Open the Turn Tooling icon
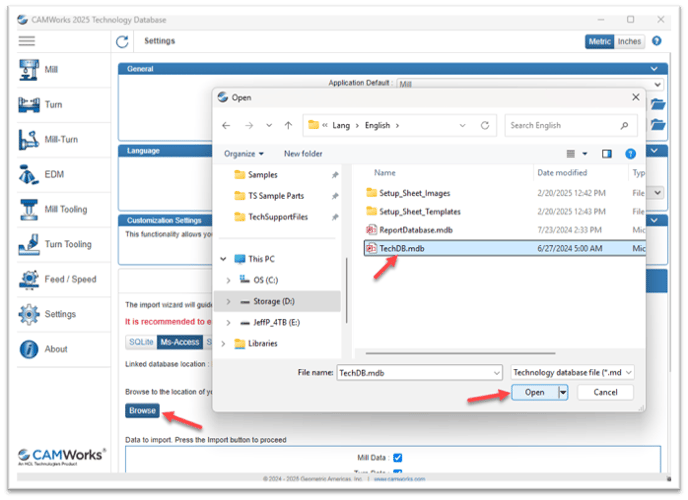This screenshot has height=500, width=688. [29, 244]
